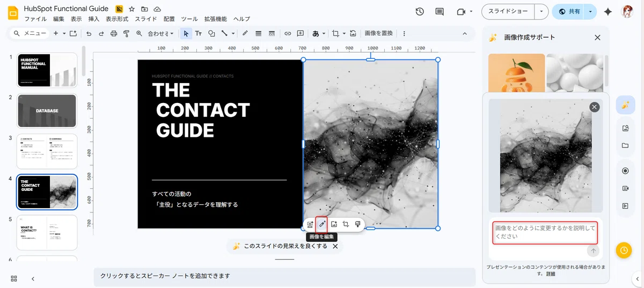Open the 合わせる zoom dropdown
Screen dimensions: 644x288
pyautogui.click(x=160, y=33)
